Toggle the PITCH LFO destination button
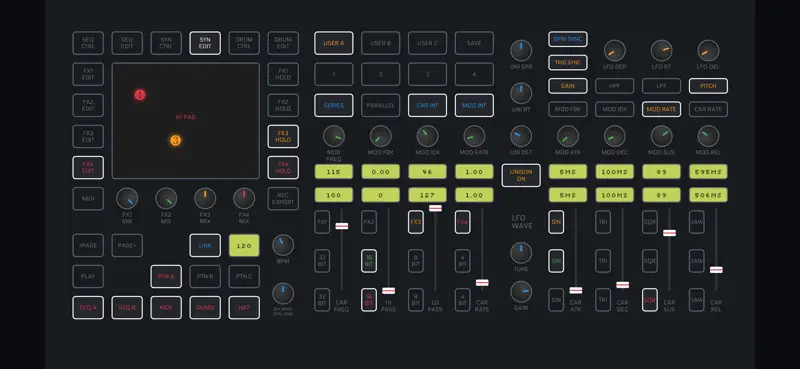The image size is (800, 369). pos(709,86)
